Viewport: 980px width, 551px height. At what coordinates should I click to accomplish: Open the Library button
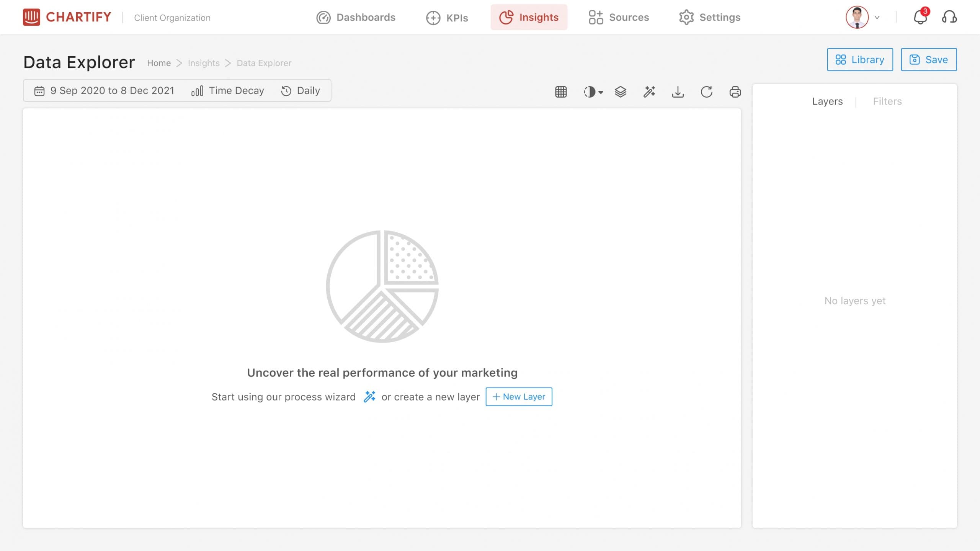pyautogui.click(x=860, y=59)
